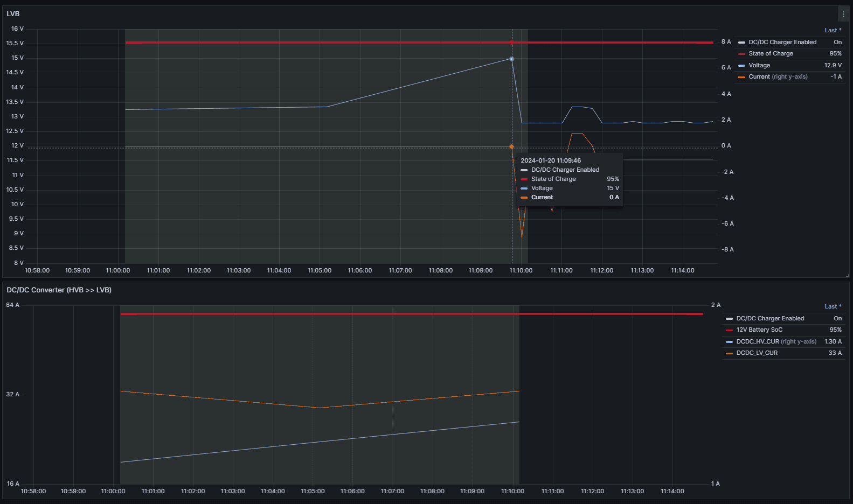This screenshot has width=853, height=504.
Task: Isolate the DCDC_HV_CUR series label
Action: (x=758, y=342)
